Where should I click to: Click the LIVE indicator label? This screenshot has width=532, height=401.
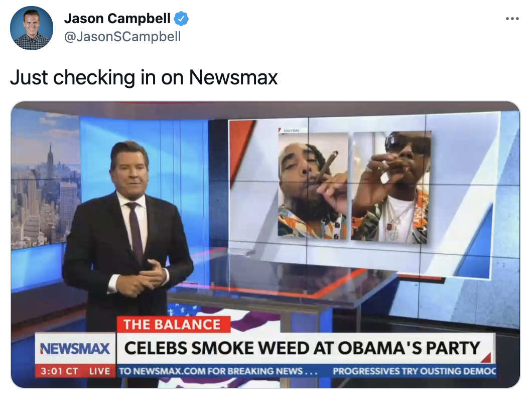tap(99, 371)
